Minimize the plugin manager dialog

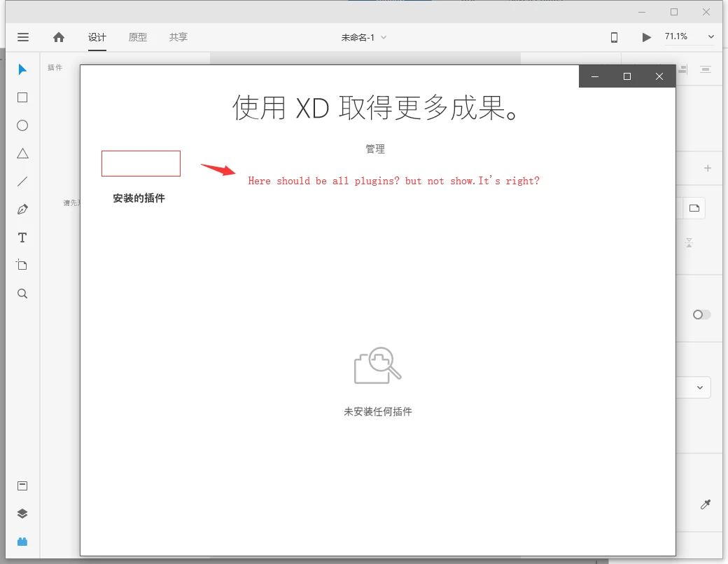595,76
